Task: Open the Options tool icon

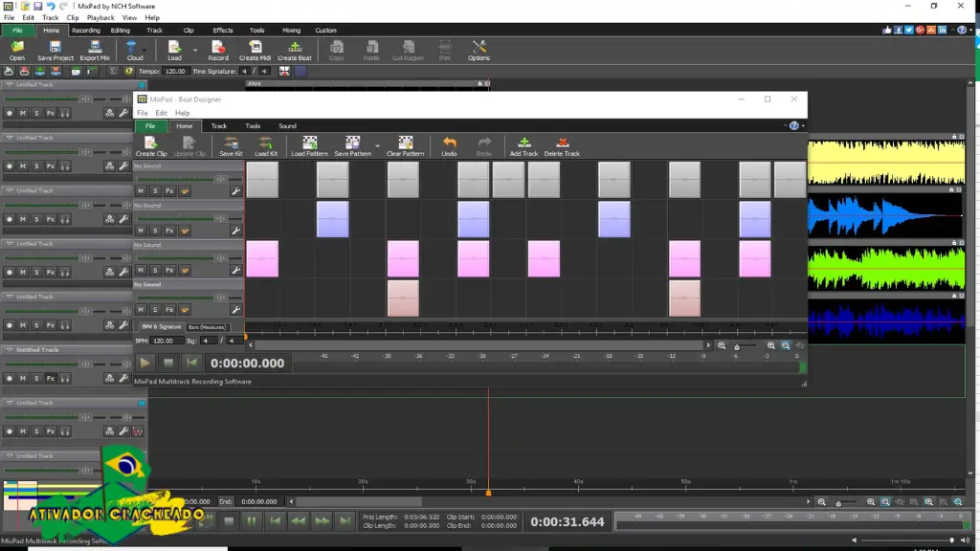Action: (x=479, y=51)
